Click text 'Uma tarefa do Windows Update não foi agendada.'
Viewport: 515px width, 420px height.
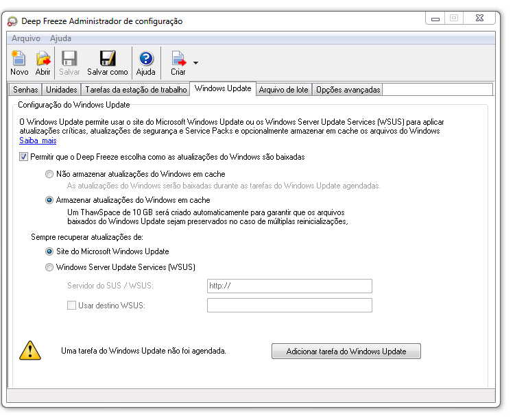coord(143,351)
